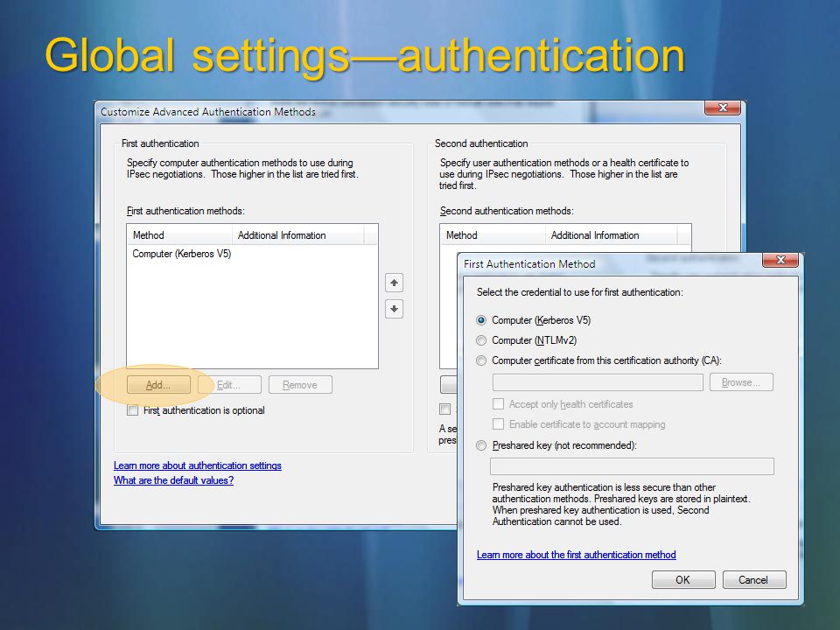
Task: Toggle the partially hidden second authentication checkbox
Action: pyautogui.click(x=445, y=409)
